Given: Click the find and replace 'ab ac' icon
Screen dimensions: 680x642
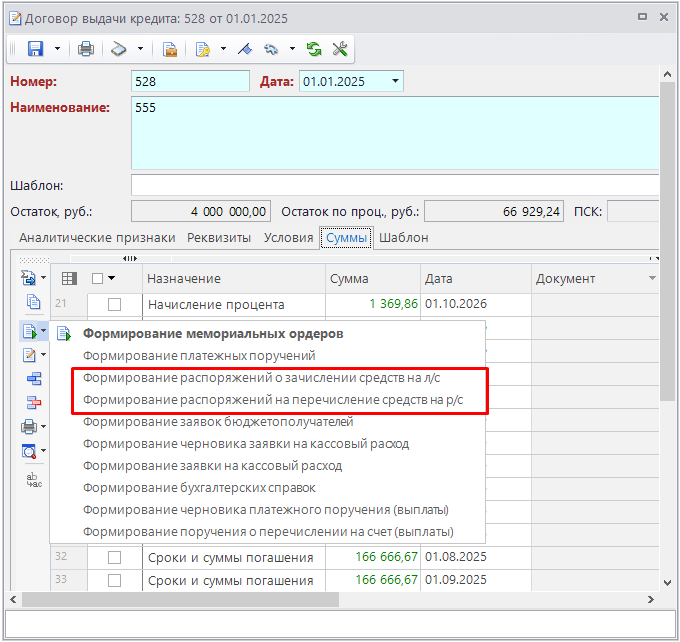Looking at the screenshot, I should (x=33, y=479).
